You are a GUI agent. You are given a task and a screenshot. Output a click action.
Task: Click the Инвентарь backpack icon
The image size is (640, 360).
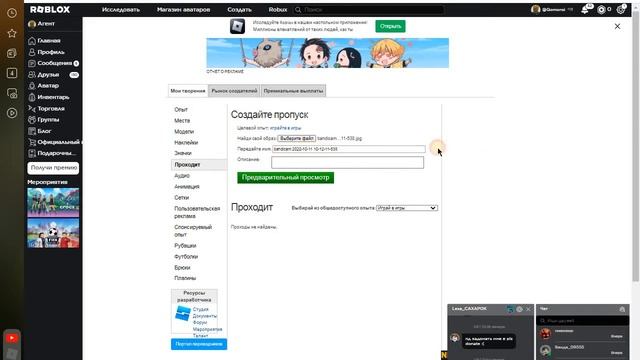pos(32,97)
